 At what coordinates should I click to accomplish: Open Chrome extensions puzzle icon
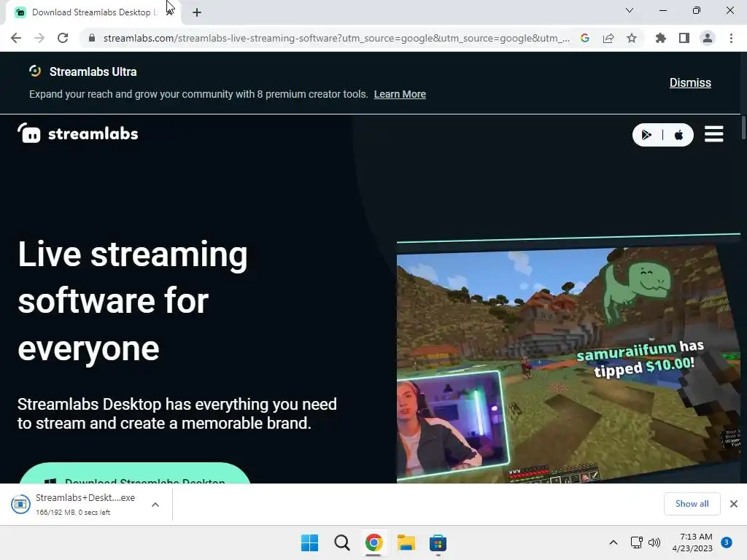(661, 38)
